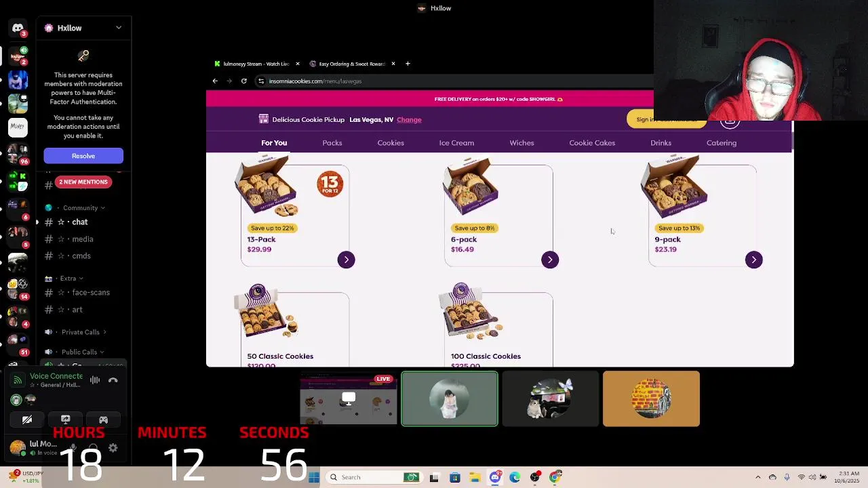
Task: Click the Sign in button
Action: [667, 119]
